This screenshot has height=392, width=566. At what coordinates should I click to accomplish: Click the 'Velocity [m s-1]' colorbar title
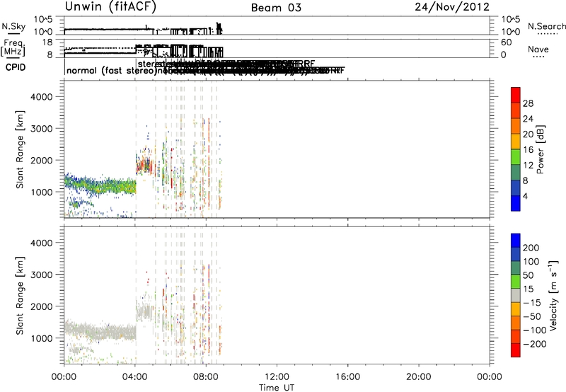pyautogui.click(x=553, y=296)
